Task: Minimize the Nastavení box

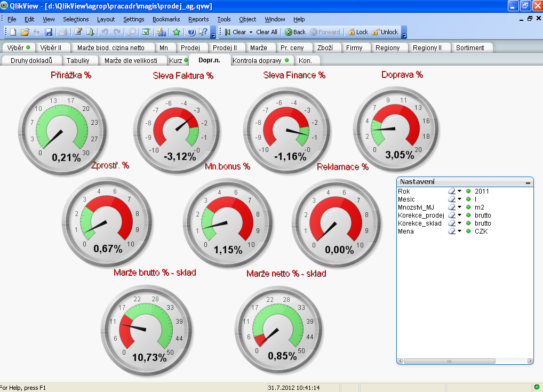Action: (528, 182)
